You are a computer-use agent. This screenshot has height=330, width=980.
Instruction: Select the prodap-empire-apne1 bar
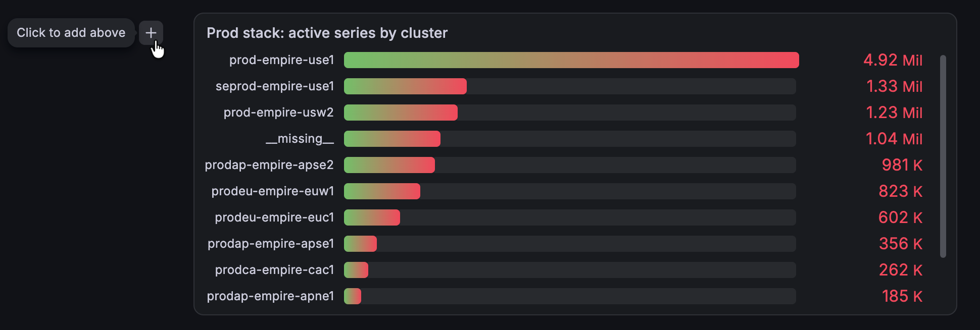[353, 296]
